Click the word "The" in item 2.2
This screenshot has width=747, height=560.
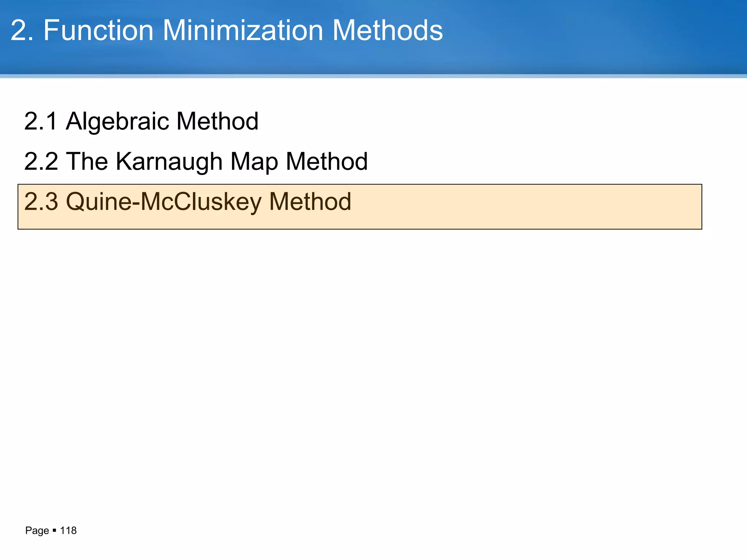pos(87,162)
